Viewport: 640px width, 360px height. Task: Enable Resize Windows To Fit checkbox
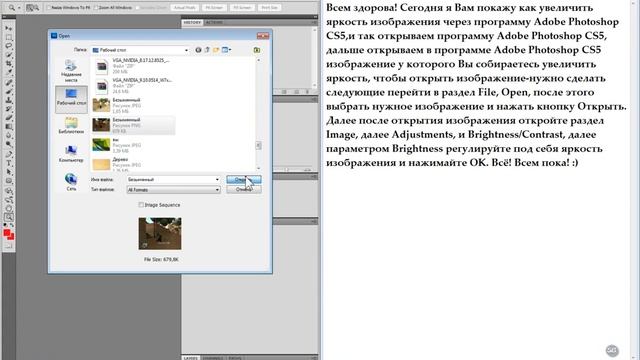[x=49, y=7]
